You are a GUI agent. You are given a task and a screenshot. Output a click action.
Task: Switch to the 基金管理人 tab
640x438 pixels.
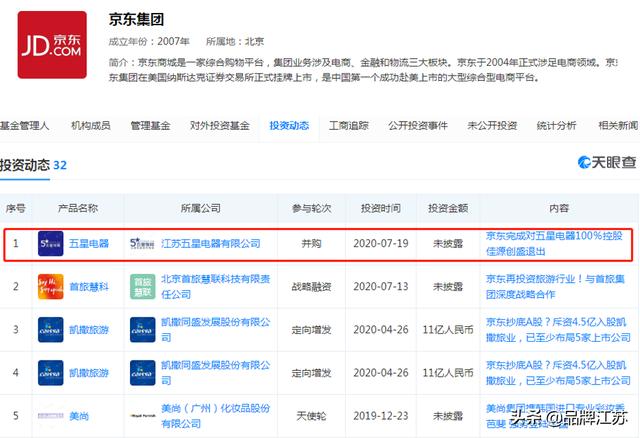pos(24,126)
